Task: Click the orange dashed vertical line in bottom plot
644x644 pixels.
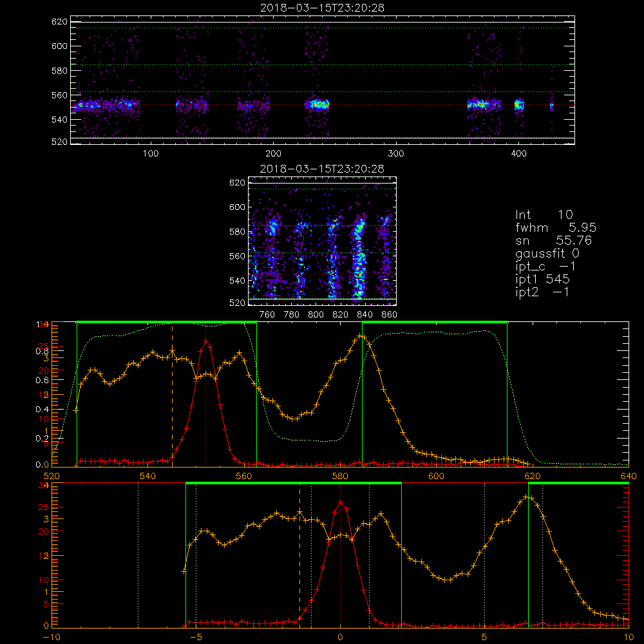Action: point(299,556)
